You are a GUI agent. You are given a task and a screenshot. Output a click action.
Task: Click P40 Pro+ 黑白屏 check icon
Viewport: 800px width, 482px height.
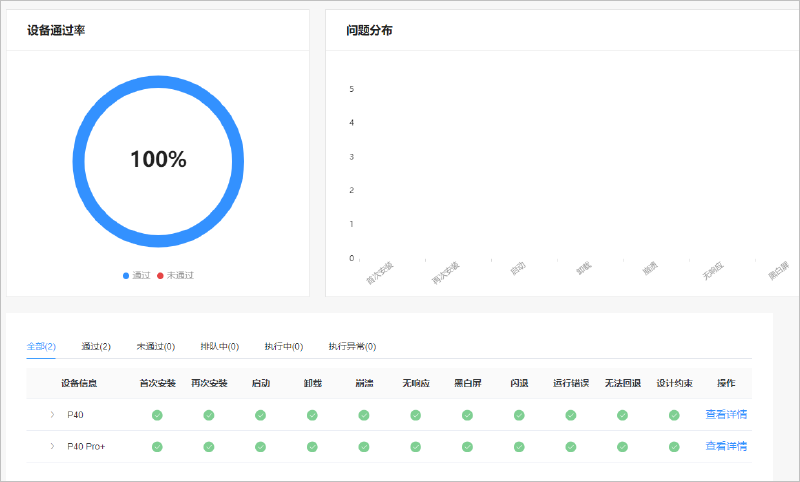pyautogui.click(x=467, y=447)
